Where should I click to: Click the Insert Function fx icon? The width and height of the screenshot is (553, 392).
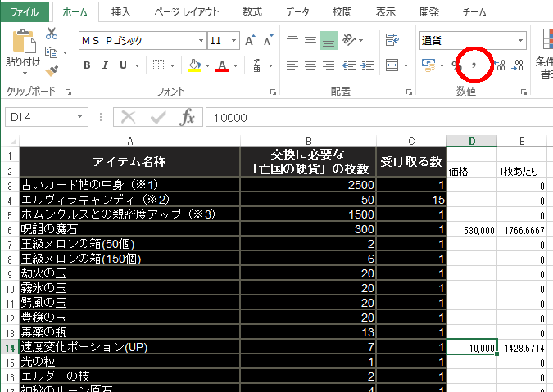pos(187,117)
